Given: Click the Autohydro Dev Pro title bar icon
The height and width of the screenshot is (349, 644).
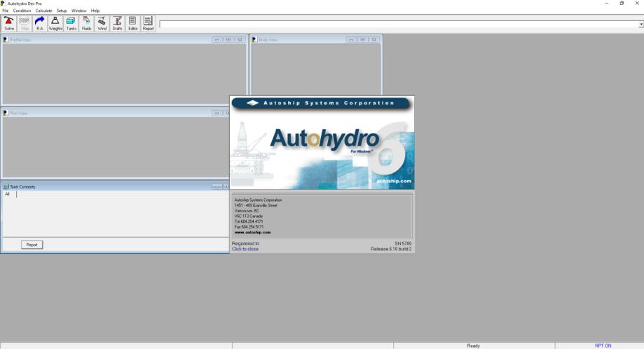Looking at the screenshot, I should (x=3, y=4).
